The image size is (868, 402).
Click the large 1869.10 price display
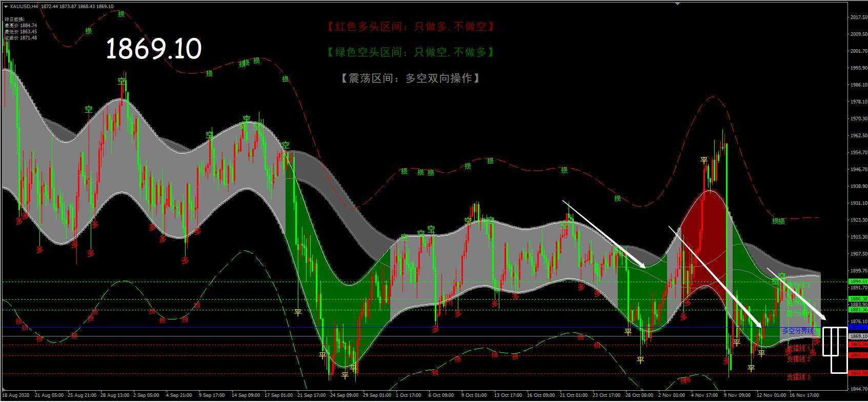pos(153,49)
